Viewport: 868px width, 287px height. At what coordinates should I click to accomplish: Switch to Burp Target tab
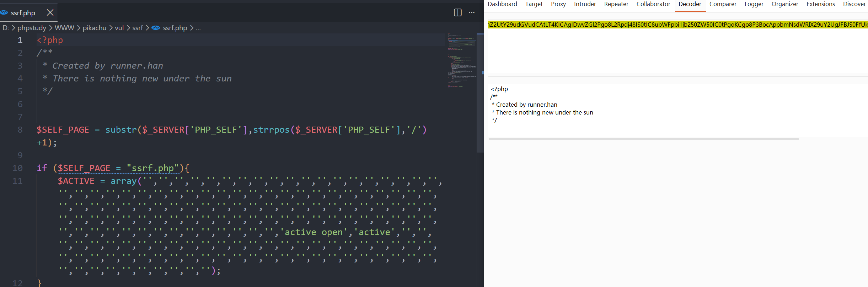coord(534,4)
